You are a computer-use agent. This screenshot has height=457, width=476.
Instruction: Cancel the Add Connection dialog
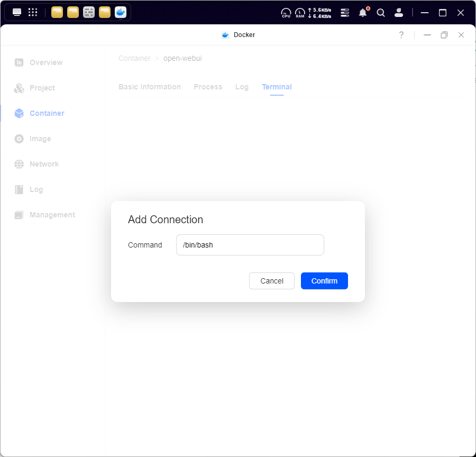pos(272,281)
